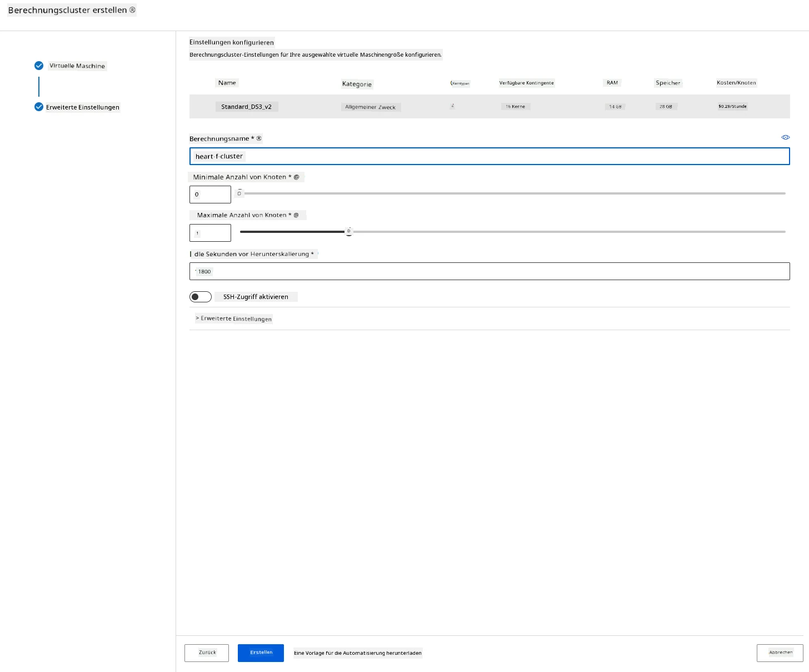
Task: Click the Kosten/Knoten column header
Action: 736,83
